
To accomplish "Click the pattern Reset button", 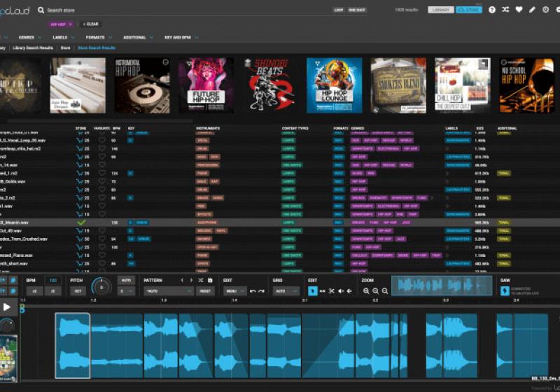I will [x=206, y=290].
